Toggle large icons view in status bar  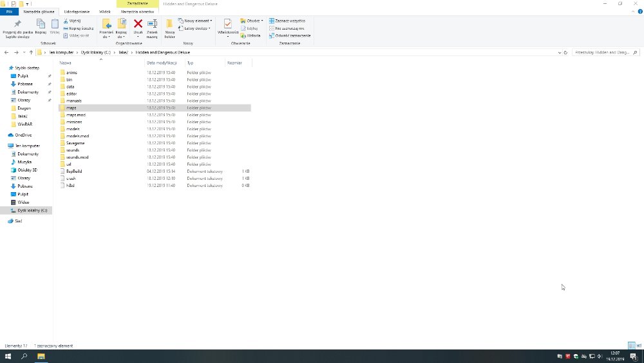pyautogui.click(x=638, y=346)
